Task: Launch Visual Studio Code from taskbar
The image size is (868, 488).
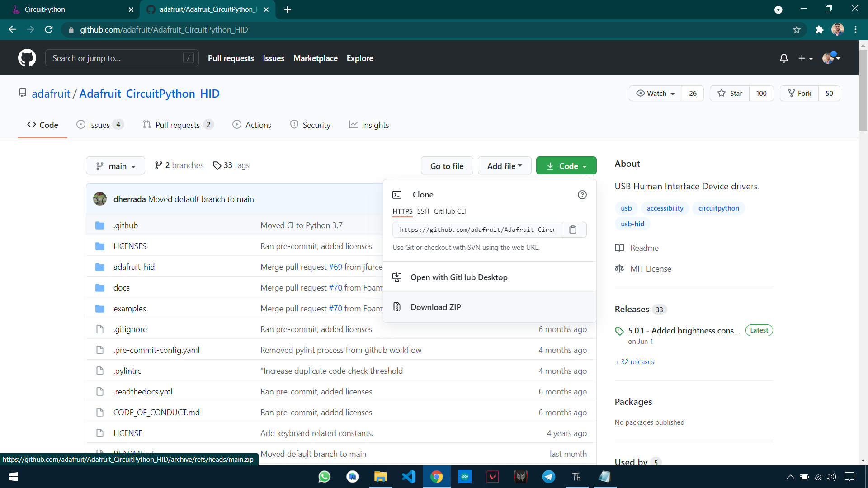Action: click(408, 477)
